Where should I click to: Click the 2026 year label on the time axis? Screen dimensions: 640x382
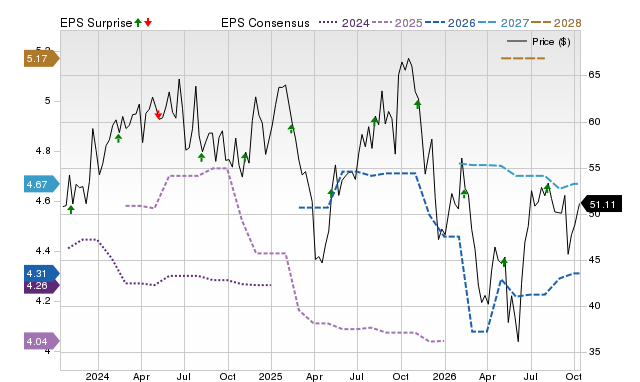444,376
